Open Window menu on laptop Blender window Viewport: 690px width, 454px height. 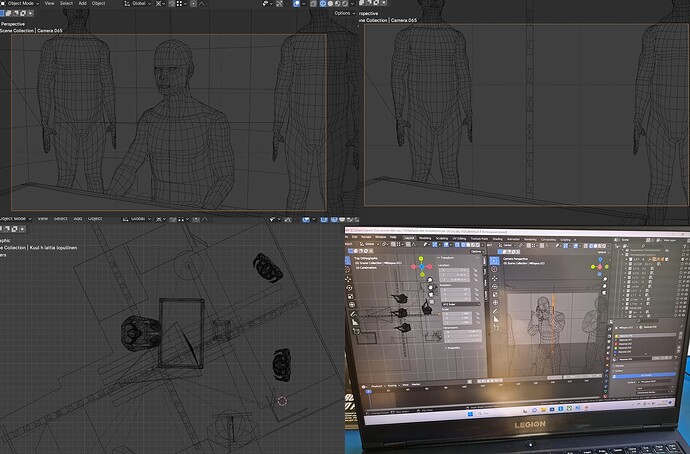(x=381, y=237)
